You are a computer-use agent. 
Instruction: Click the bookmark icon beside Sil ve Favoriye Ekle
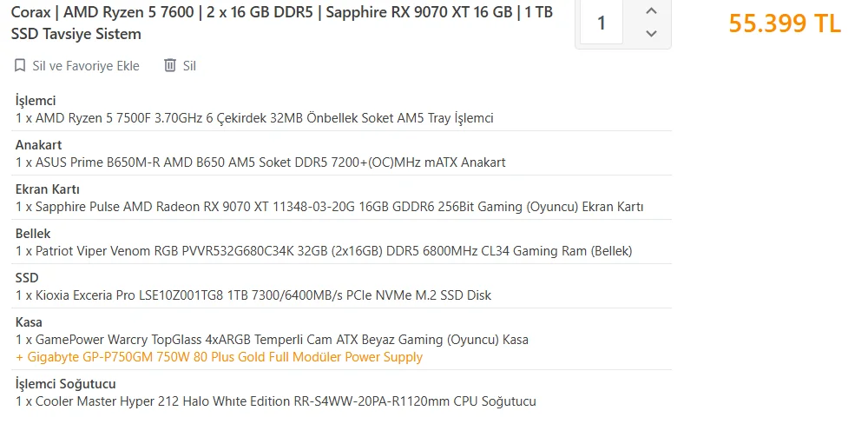point(20,66)
